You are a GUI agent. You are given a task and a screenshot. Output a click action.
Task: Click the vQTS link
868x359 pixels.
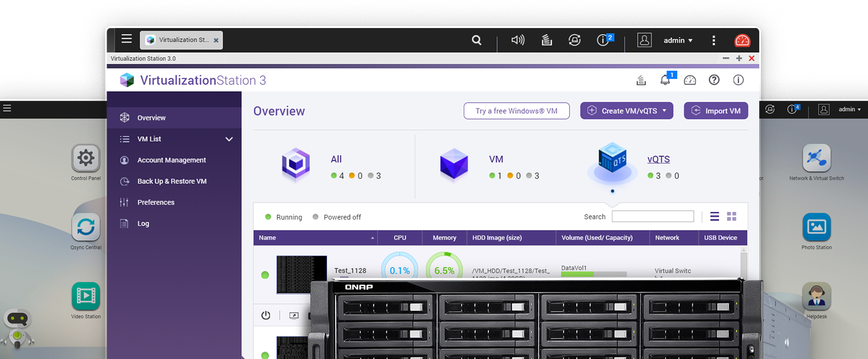(658, 159)
